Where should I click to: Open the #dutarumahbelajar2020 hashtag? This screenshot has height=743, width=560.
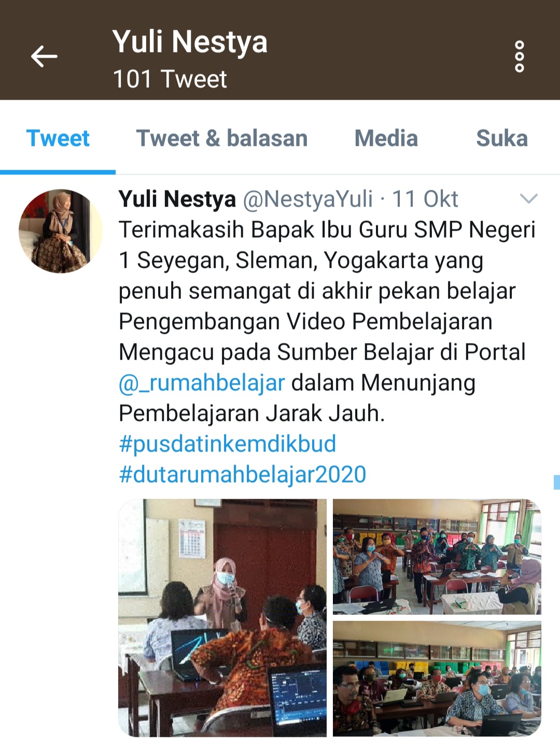[242, 475]
